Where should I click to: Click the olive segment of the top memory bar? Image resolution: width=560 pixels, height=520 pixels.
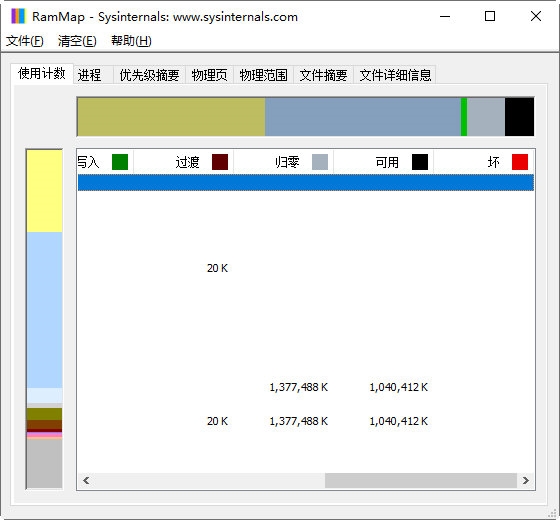pyautogui.click(x=171, y=117)
